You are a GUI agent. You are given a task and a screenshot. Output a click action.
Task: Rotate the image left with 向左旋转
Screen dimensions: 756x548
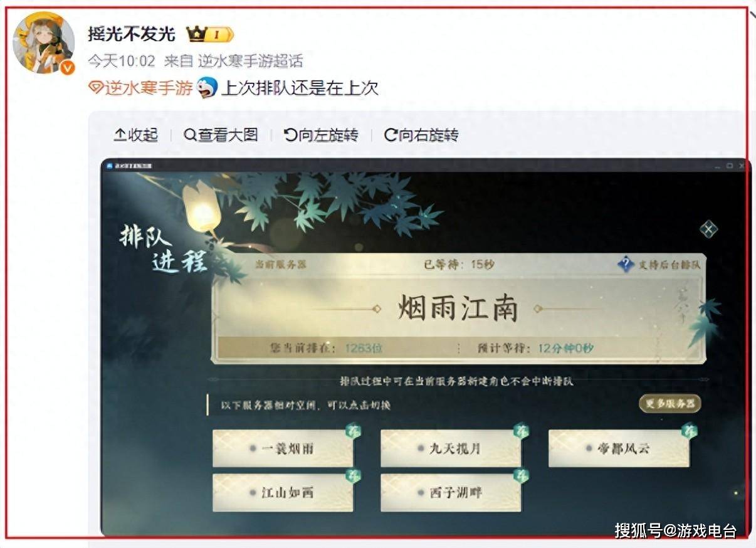pyautogui.click(x=321, y=135)
